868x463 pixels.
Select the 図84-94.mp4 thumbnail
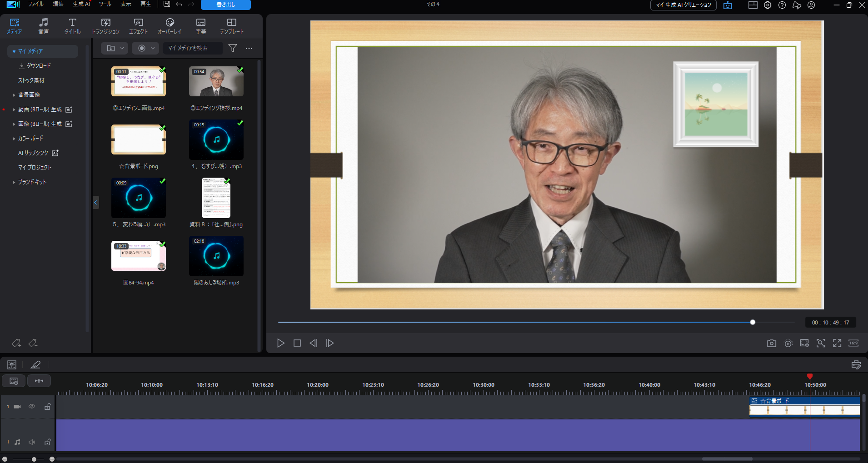(139, 256)
